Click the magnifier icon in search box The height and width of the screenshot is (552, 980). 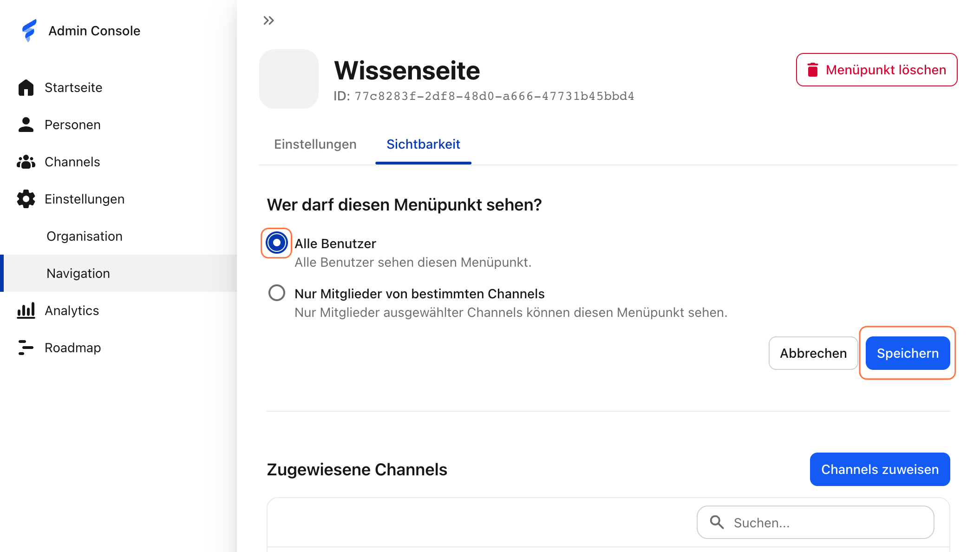pyautogui.click(x=717, y=522)
